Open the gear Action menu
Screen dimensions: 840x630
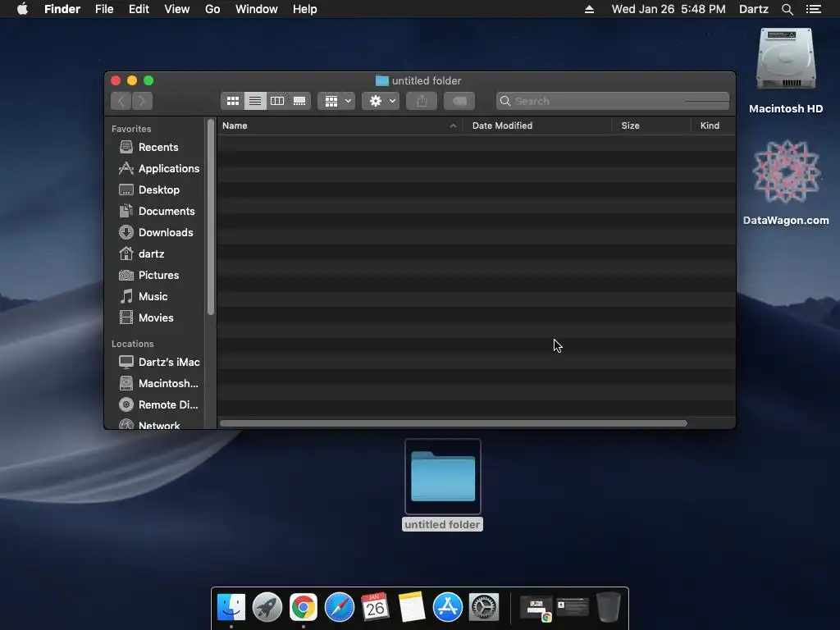coord(381,101)
